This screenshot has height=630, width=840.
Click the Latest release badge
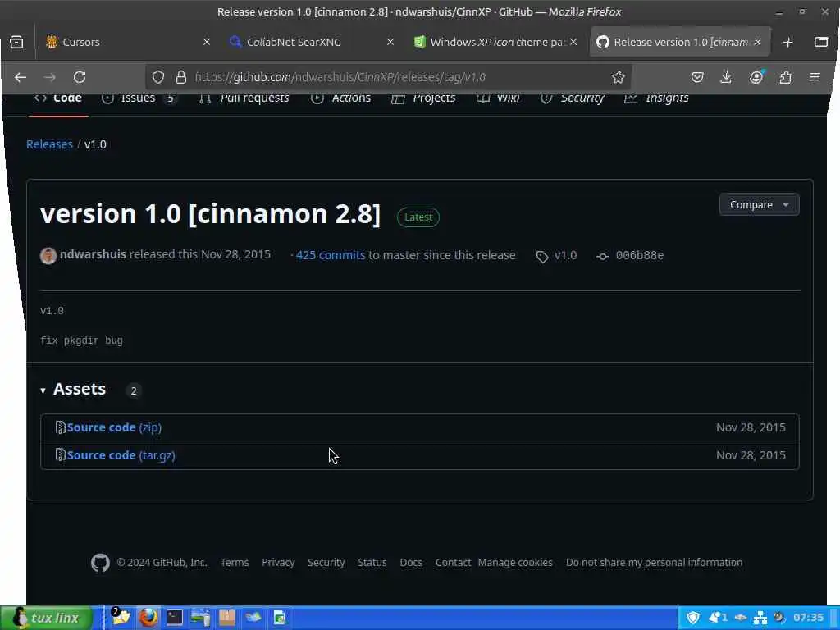(x=418, y=217)
